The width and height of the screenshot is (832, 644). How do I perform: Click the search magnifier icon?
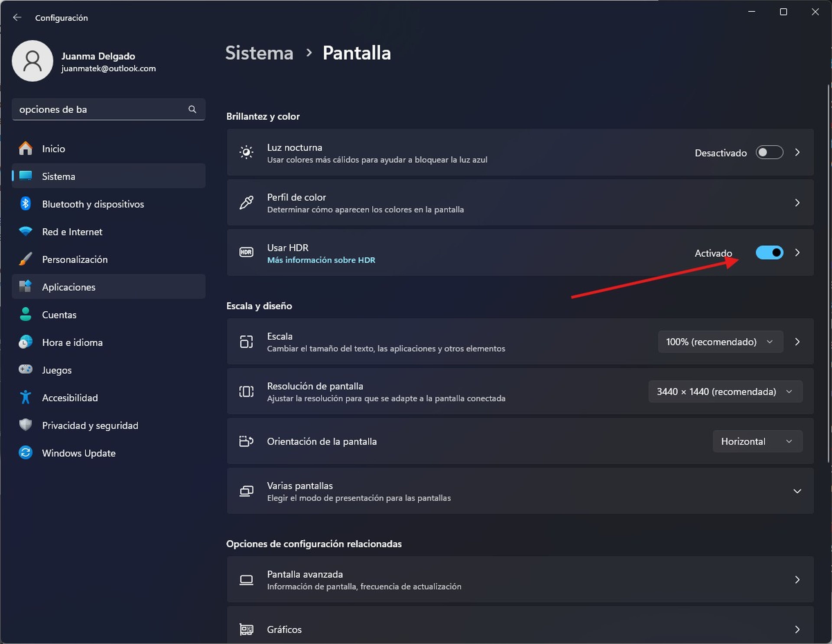pyautogui.click(x=192, y=109)
